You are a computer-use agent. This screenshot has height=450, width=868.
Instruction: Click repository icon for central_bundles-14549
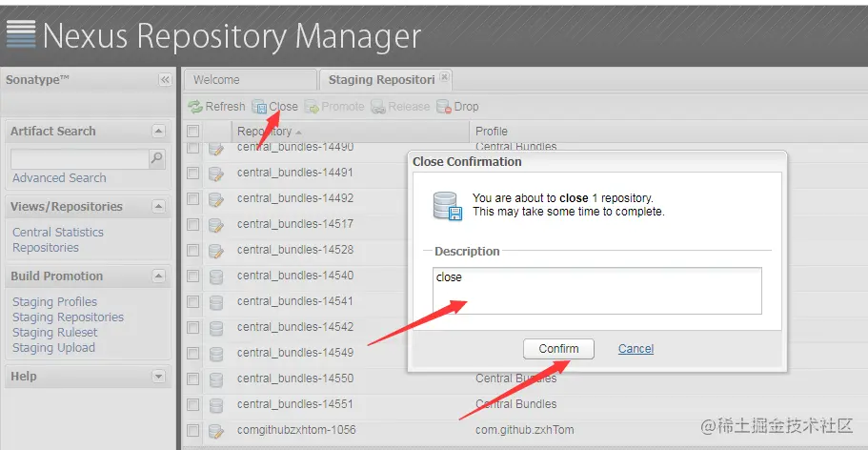pyautogui.click(x=216, y=354)
